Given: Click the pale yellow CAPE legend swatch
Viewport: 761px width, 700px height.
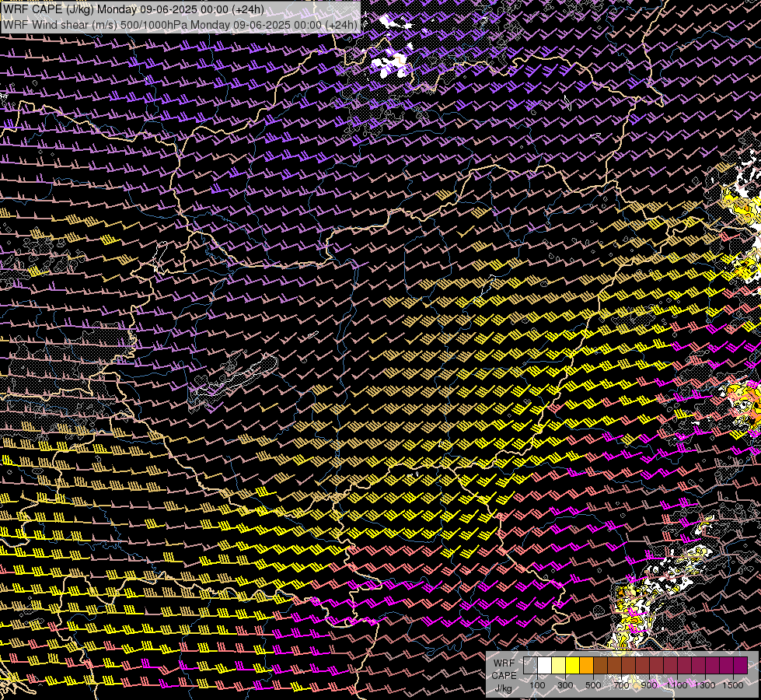Looking at the screenshot, I should coord(559,665).
